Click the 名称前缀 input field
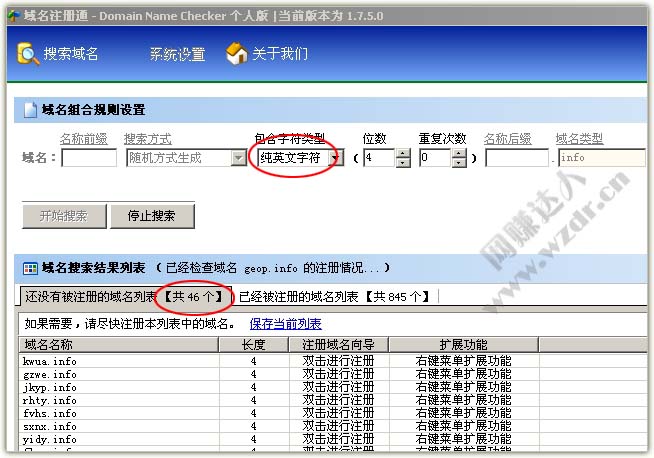This screenshot has width=654, height=458. (89, 158)
